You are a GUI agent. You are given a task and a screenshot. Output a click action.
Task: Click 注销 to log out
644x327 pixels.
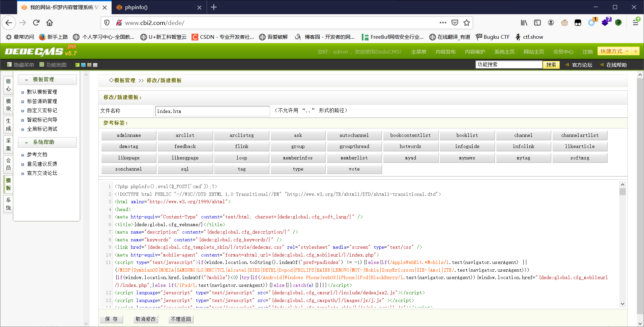[x=587, y=52]
